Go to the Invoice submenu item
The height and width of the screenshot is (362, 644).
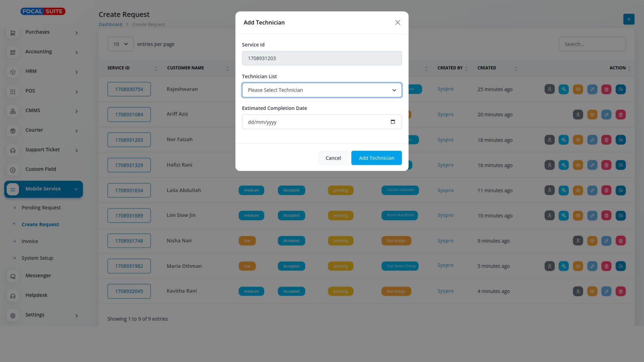[30, 241]
